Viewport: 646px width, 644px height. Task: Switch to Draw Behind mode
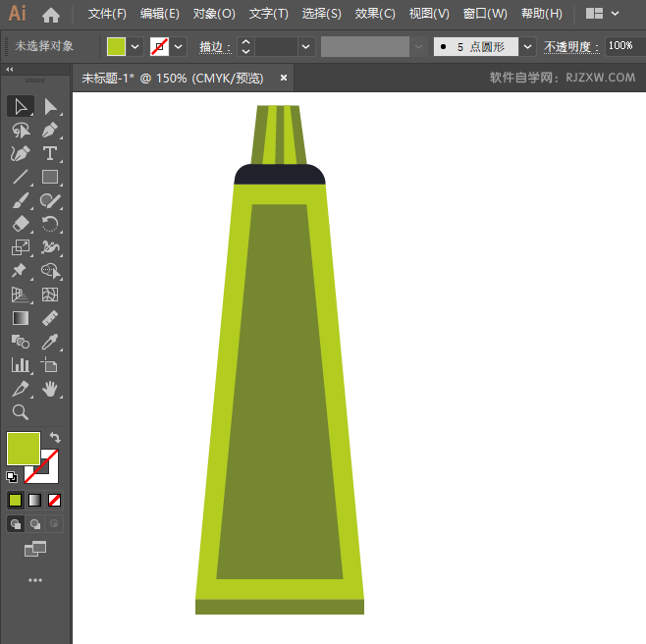click(x=35, y=524)
